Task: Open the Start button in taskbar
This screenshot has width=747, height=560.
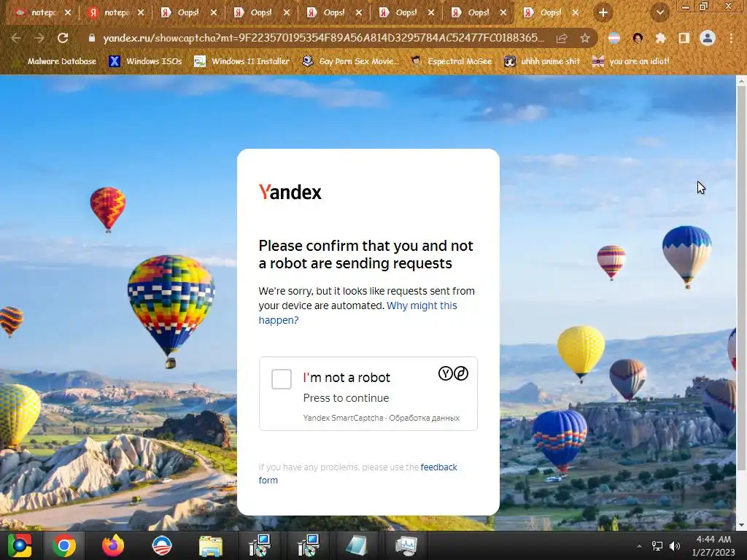Action: pos(20,545)
